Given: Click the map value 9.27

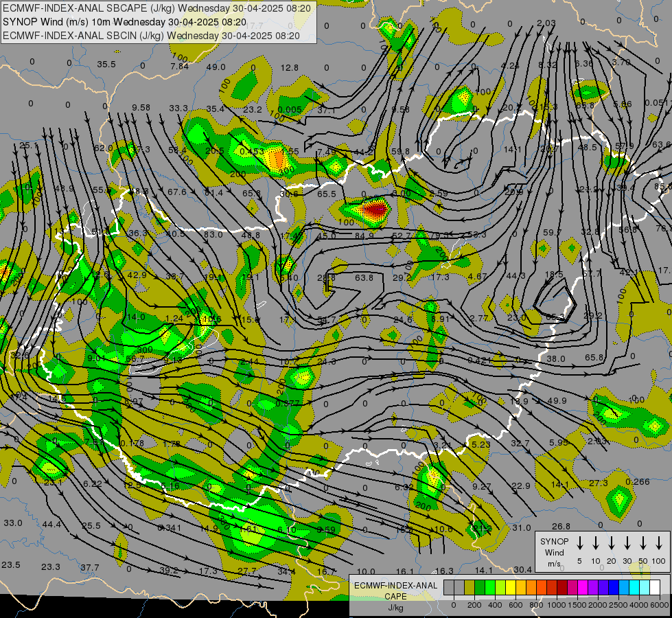Looking at the screenshot, I should point(482,486).
